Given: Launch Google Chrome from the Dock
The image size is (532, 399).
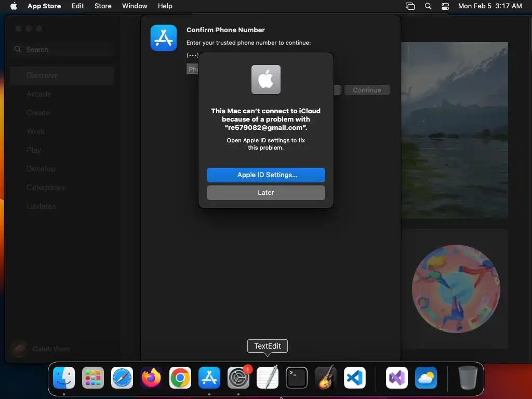Looking at the screenshot, I should (x=180, y=378).
